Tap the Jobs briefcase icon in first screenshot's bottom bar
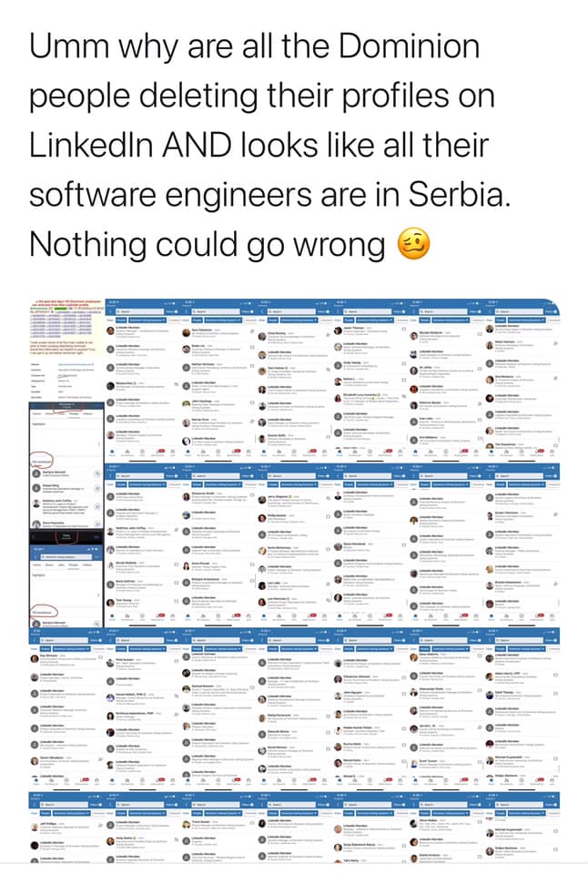The height and width of the screenshot is (874, 588). coord(173,452)
